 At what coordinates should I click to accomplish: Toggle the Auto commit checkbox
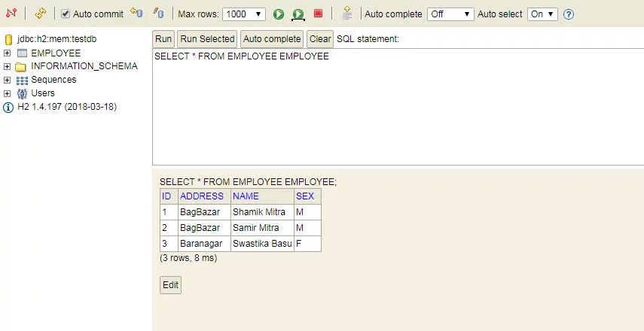(x=66, y=14)
